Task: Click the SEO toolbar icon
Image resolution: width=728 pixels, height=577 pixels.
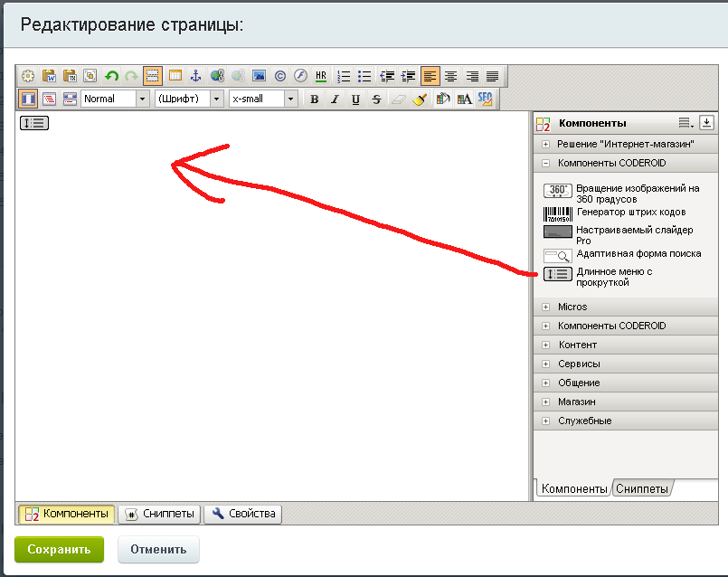Action: [485, 99]
